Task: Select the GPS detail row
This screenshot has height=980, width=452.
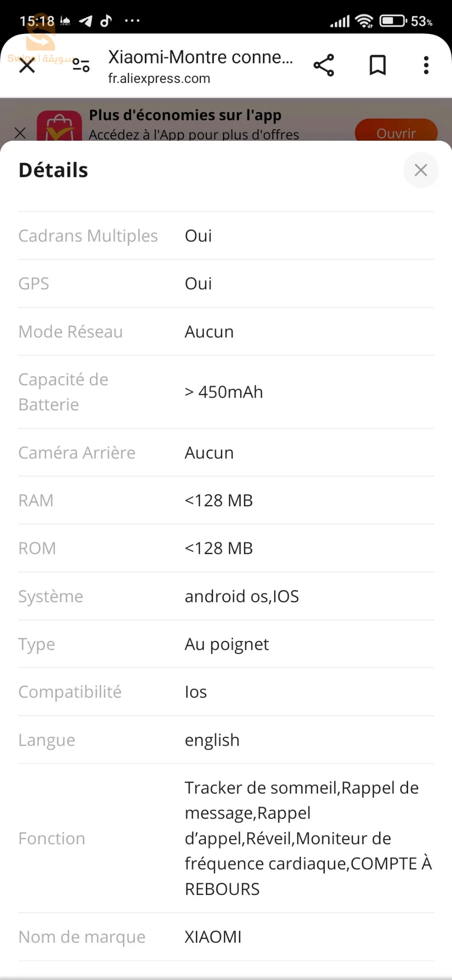Action: pyautogui.click(x=226, y=284)
